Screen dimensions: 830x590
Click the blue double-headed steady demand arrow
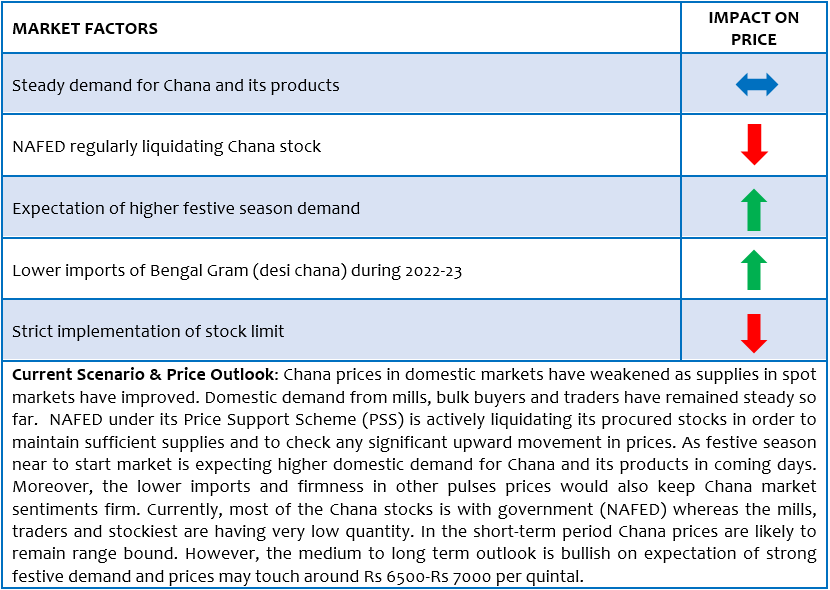(756, 85)
